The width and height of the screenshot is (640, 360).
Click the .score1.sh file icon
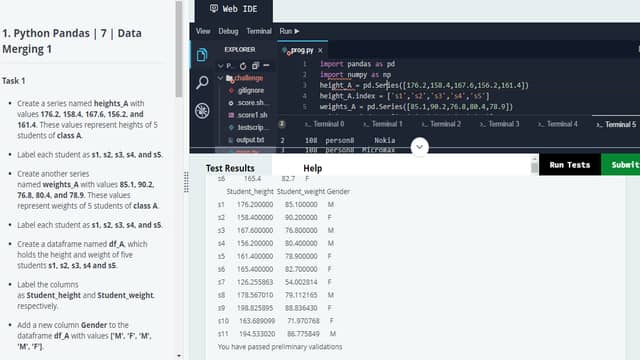[231, 115]
